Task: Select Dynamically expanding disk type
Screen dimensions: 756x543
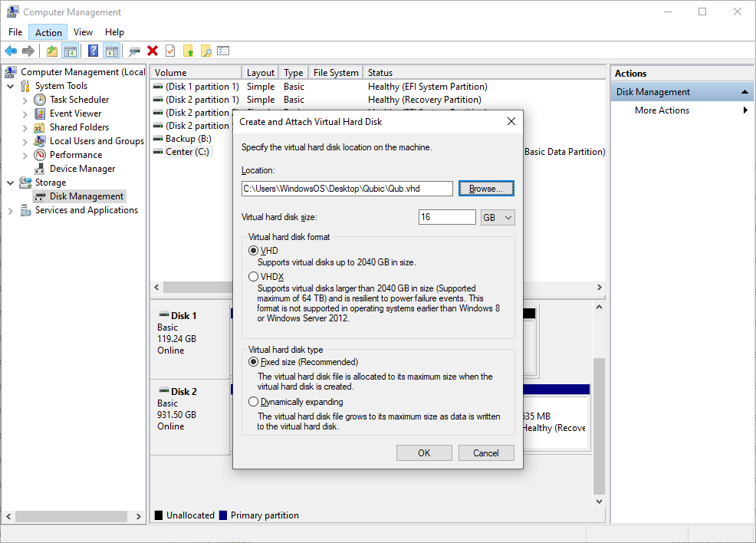Action: point(253,401)
